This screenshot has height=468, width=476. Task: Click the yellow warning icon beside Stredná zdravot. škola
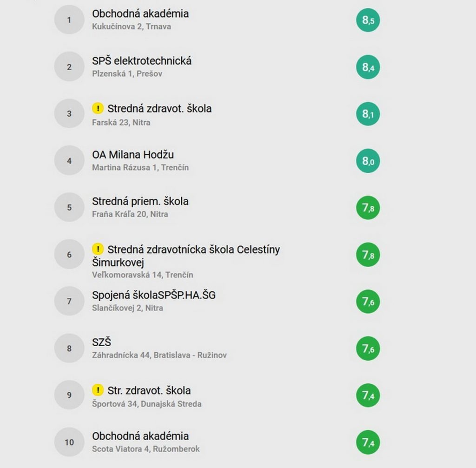[x=98, y=108]
